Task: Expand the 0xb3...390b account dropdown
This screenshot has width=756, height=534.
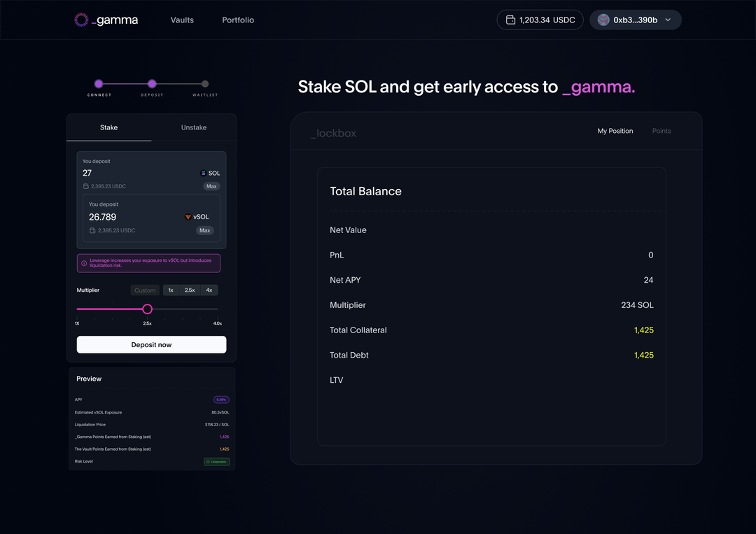Action: 668,20
